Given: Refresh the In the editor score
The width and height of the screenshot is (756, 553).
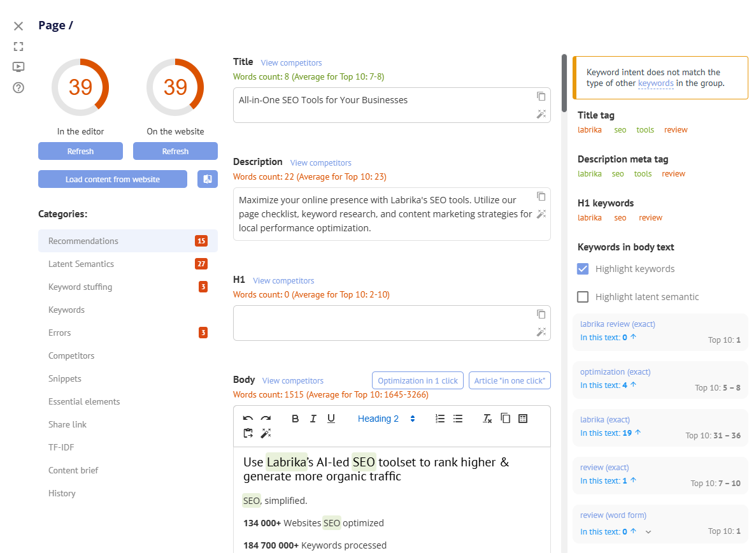Looking at the screenshot, I should click(80, 151).
